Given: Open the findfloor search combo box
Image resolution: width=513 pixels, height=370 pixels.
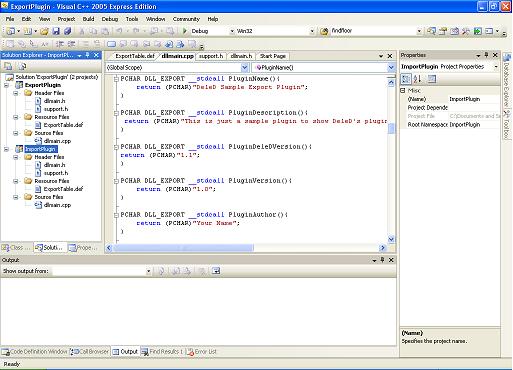Looking at the screenshot, I should (x=419, y=31).
